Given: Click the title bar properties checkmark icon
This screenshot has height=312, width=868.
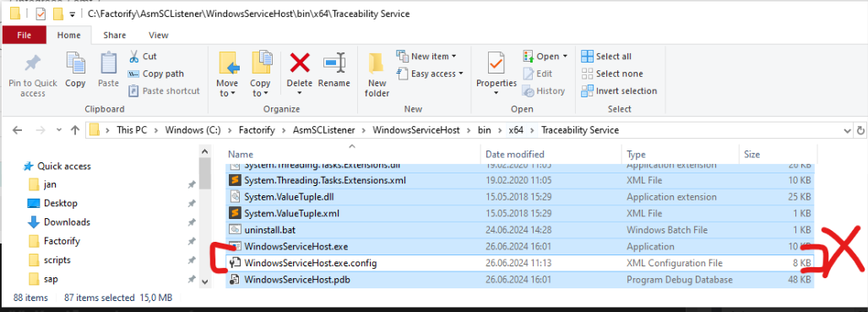Looking at the screenshot, I should click(x=41, y=14).
